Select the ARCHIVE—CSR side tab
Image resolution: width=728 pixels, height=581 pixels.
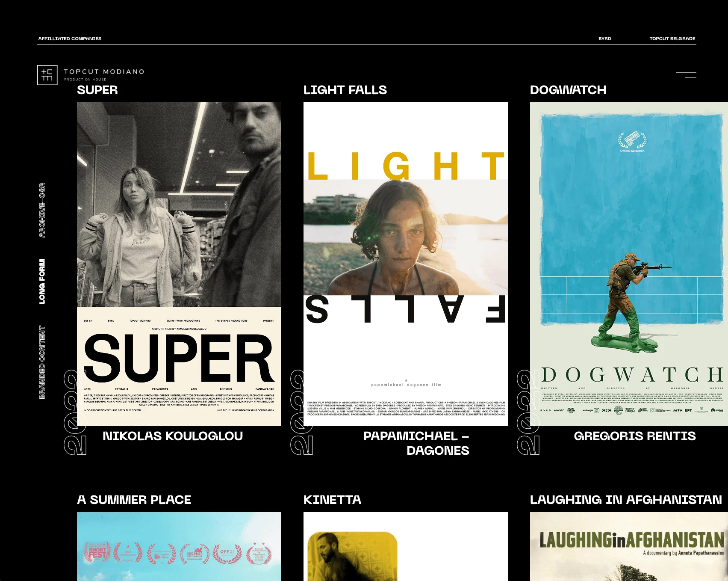(x=42, y=210)
